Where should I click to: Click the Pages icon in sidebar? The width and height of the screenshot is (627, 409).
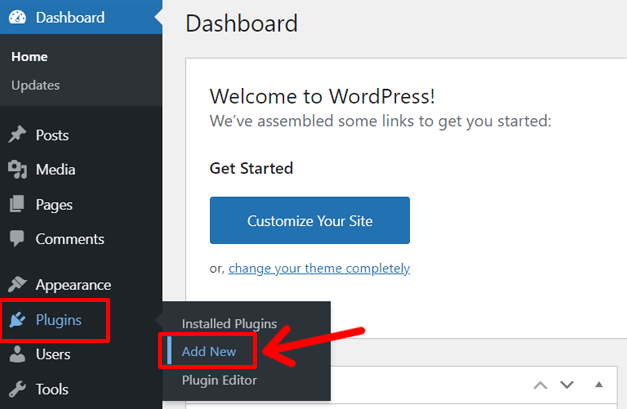(x=17, y=205)
